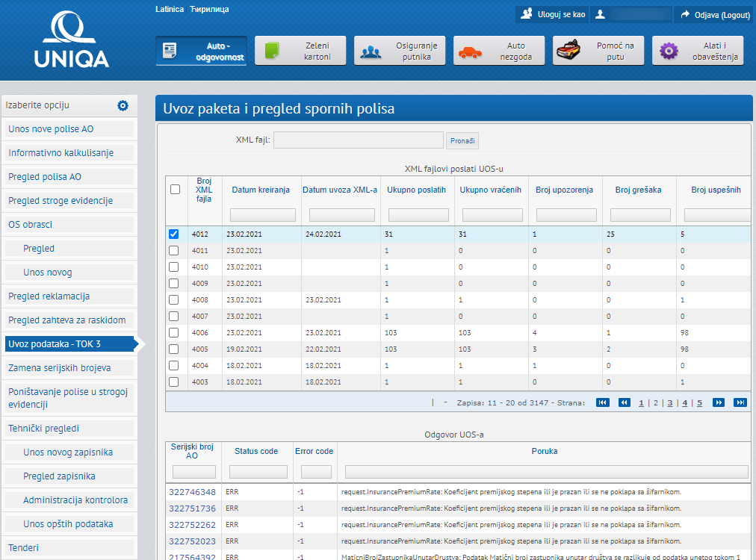Open Alati i obaveštenja gear tools
This screenshot has height=560, width=756.
pyautogui.click(x=698, y=51)
